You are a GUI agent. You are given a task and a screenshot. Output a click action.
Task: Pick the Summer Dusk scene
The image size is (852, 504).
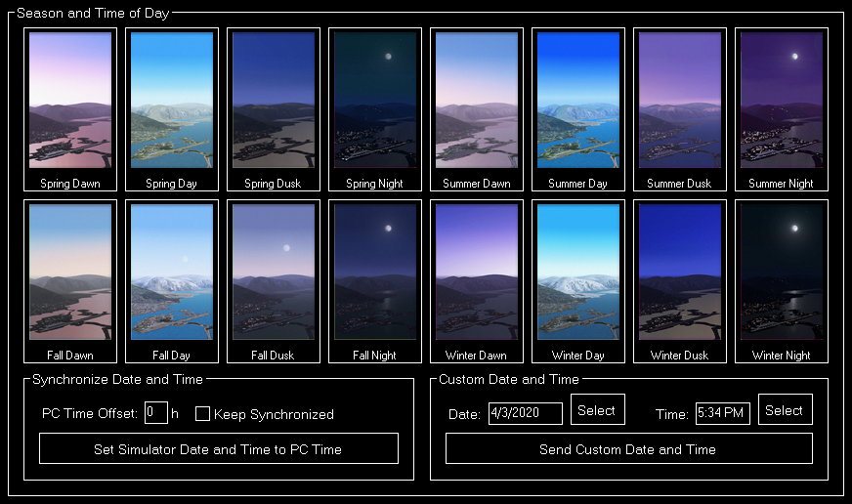[x=680, y=109]
